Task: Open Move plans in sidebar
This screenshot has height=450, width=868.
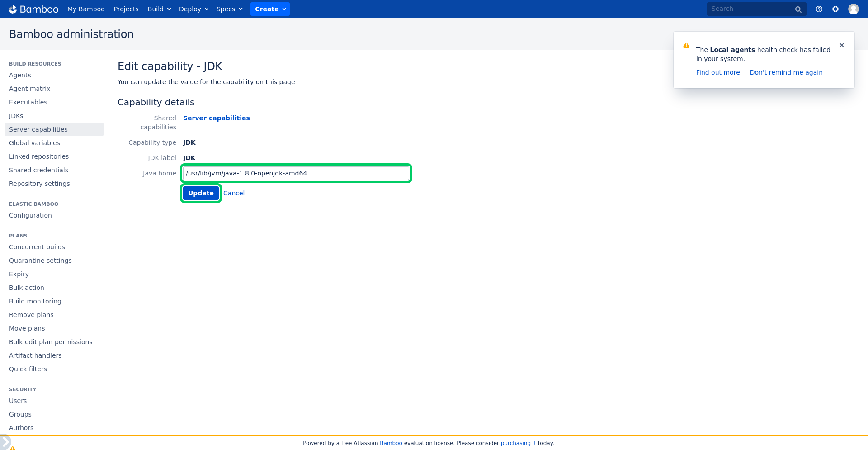Action: 27,328
